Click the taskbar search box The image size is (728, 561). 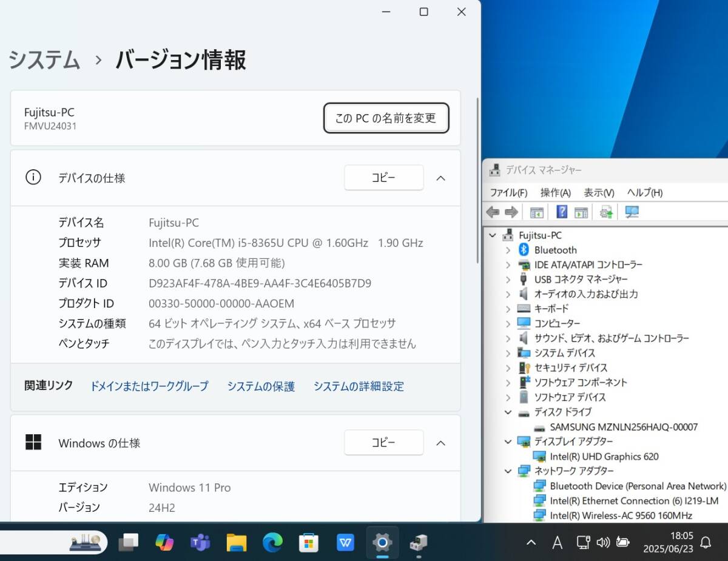pos(54,542)
